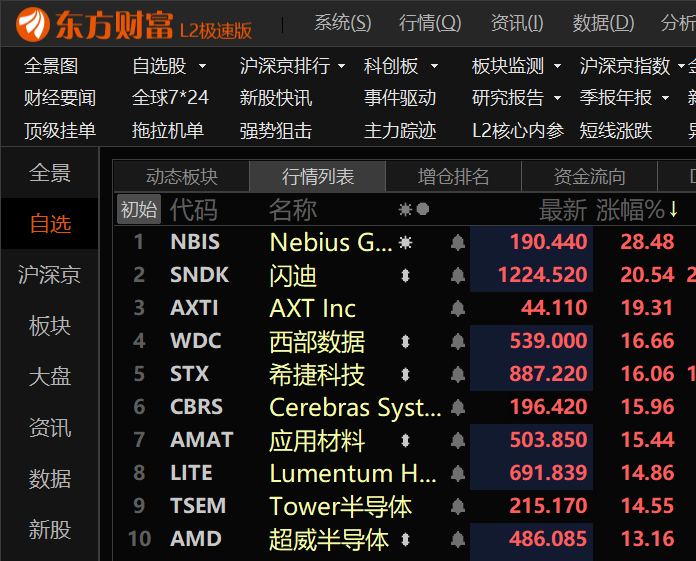Select 板块 in left sidebar
This screenshot has width=696, height=561.
[50, 326]
